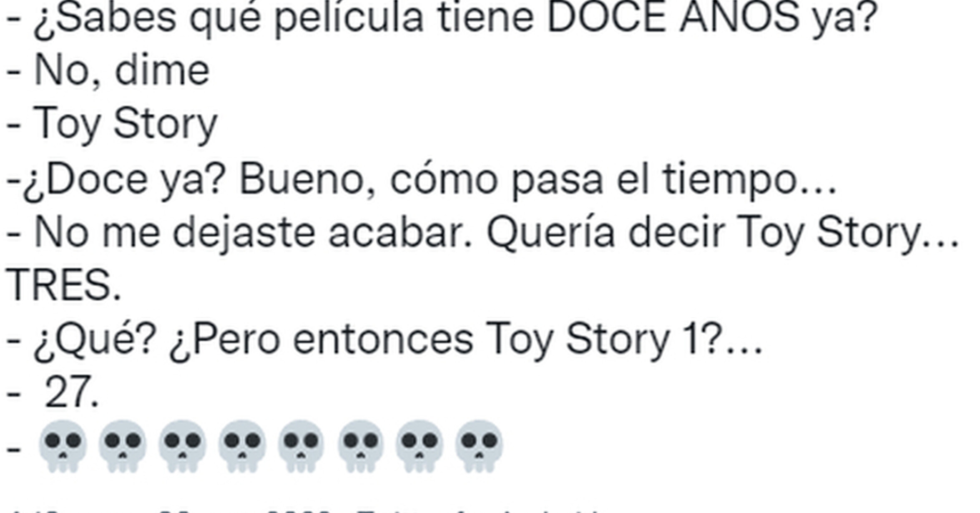Click the seventh skull emoji in the row
Image resolution: width=980 pixels, height=513 pixels.
click(x=420, y=446)
